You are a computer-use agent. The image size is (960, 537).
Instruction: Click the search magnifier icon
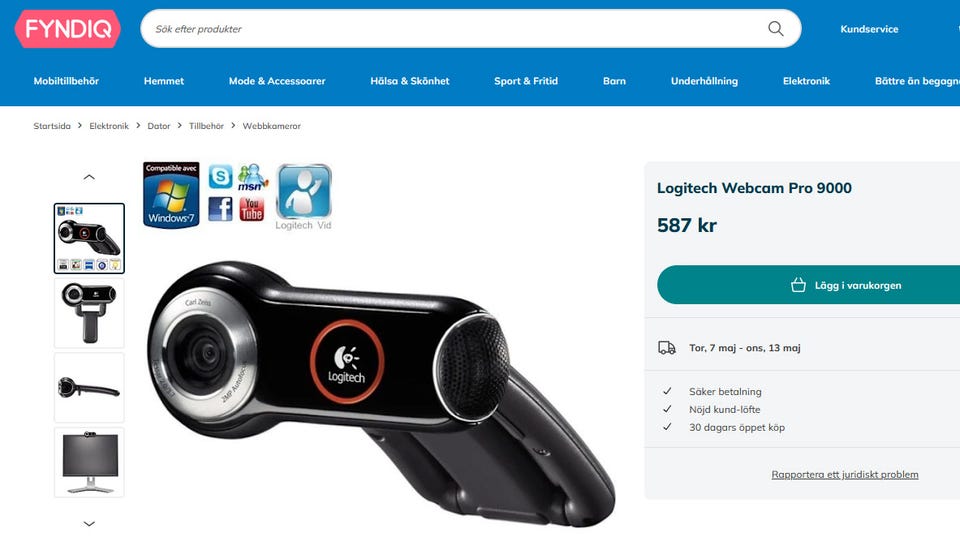(x=776, y=29)
